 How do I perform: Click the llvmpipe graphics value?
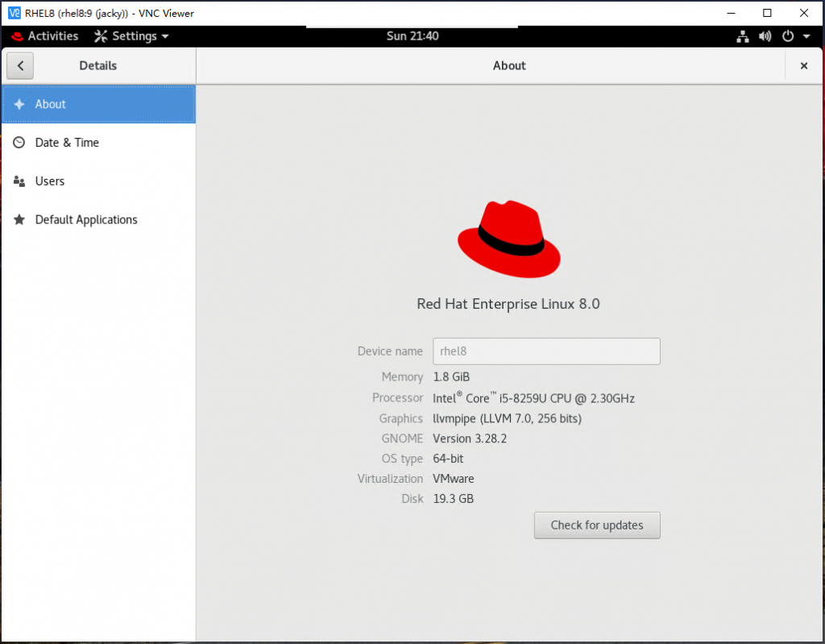tap(508, 418)
